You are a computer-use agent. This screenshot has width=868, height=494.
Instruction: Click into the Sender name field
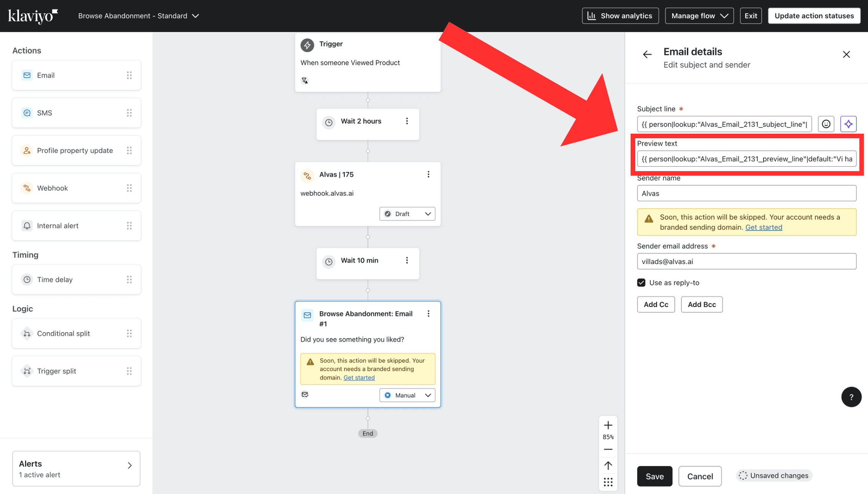(x=746, y=193)
